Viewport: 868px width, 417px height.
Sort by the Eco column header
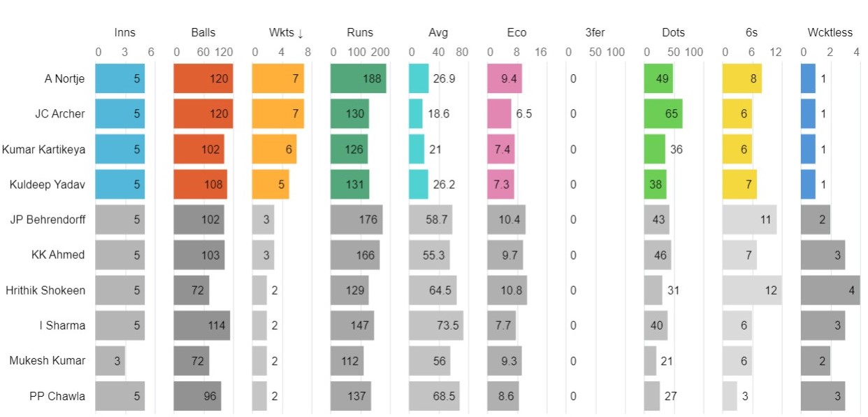[517, 33]
